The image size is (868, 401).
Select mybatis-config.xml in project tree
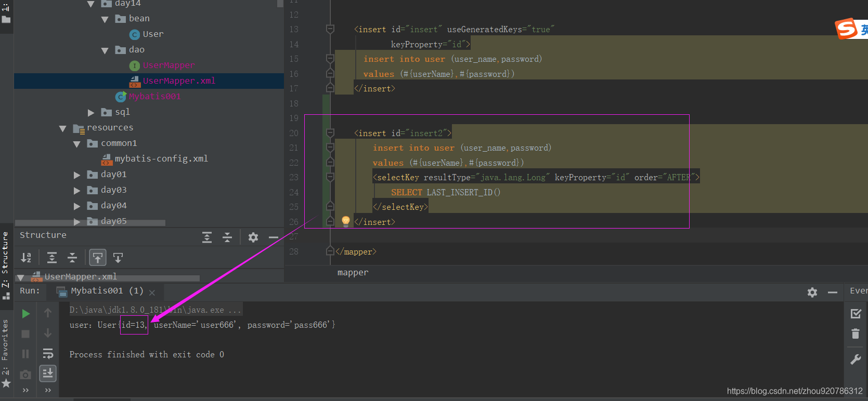tap(161, 159)
